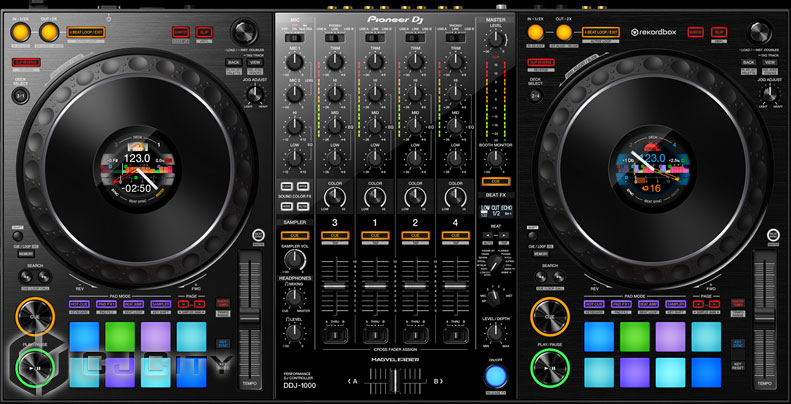Click the left jog wheel center display
791x404 pixels.
point(138,169)
